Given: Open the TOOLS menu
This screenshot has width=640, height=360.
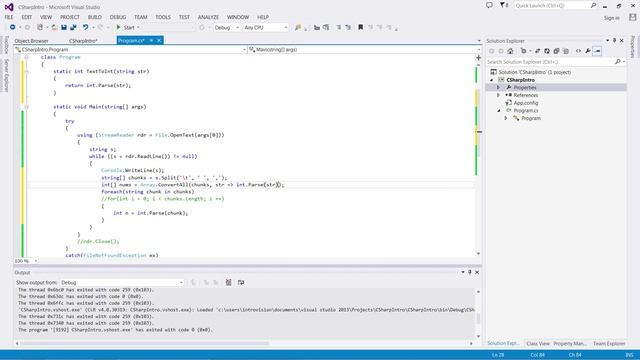Looking at the screenshot, I should pos(163,17).
